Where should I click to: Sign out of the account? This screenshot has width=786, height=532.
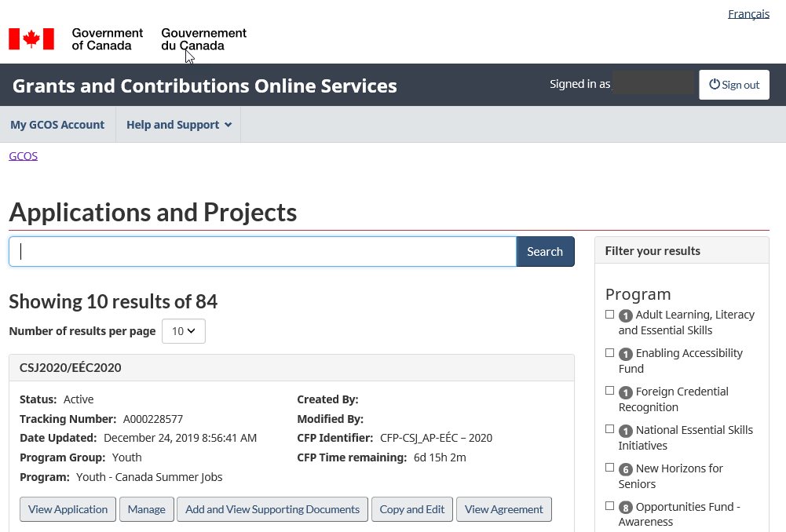coord(733,85)
